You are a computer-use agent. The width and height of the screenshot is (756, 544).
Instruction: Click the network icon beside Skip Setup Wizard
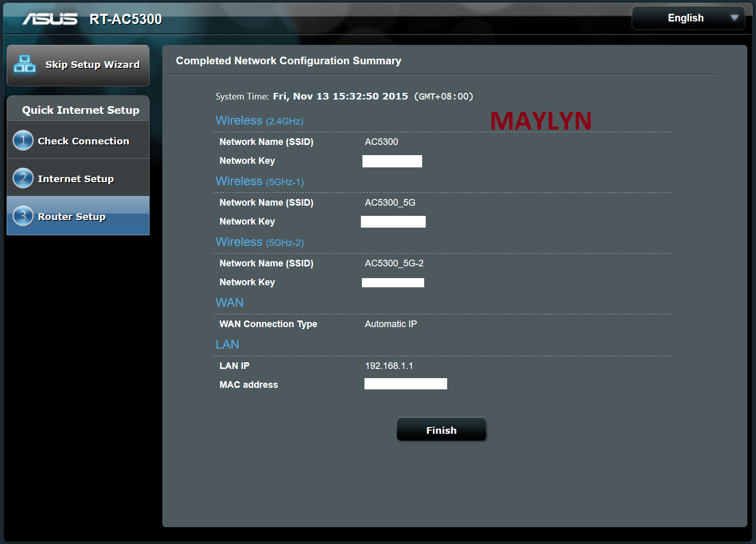point(25,64)
